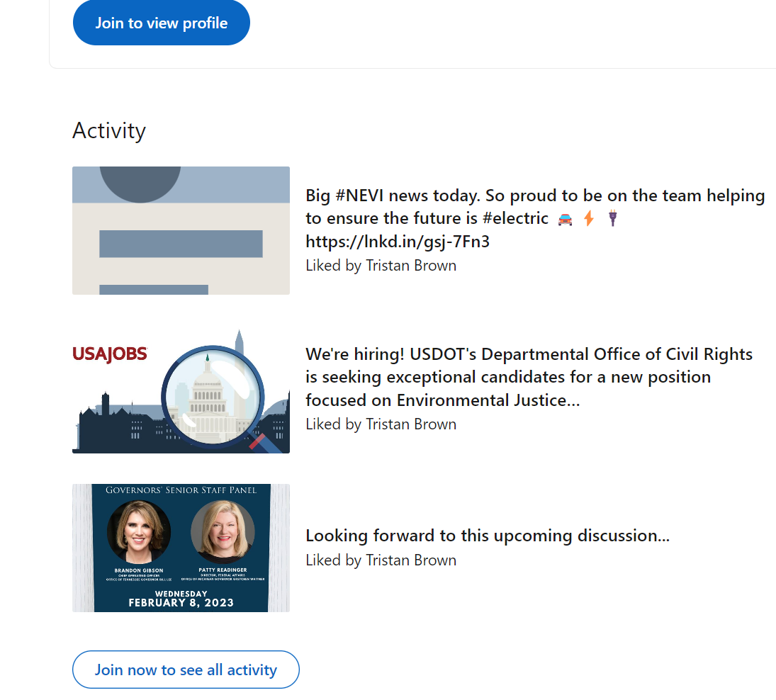The height and width of the screenshot is (700, 776).
Task: Open the We're hiring USDOT post text
Action: click(x=529, y=377)
